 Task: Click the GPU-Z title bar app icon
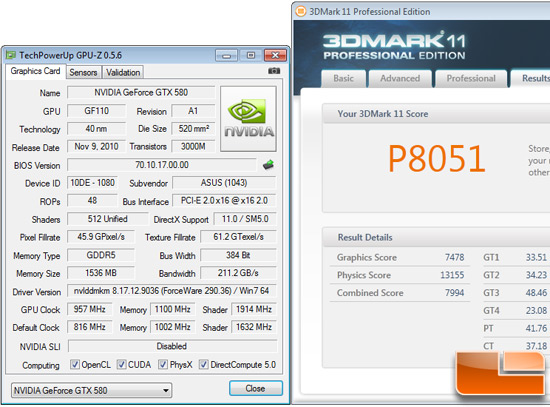(x=11, y=55)
